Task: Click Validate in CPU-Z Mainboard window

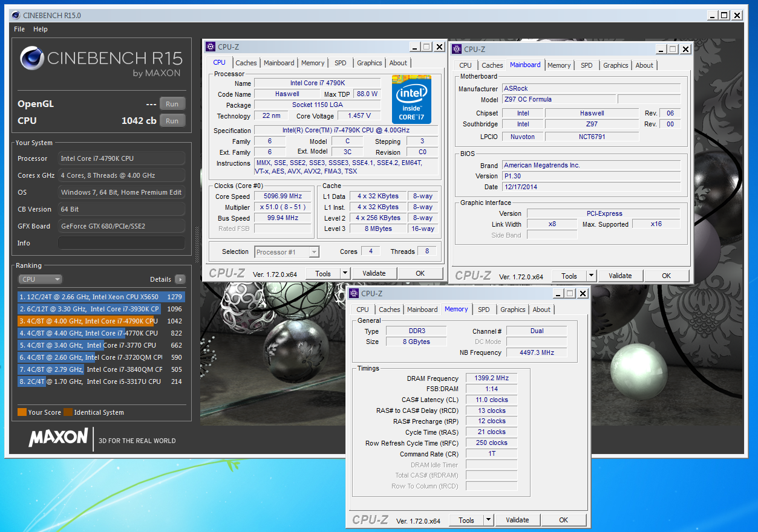Action: pos(620,276)
